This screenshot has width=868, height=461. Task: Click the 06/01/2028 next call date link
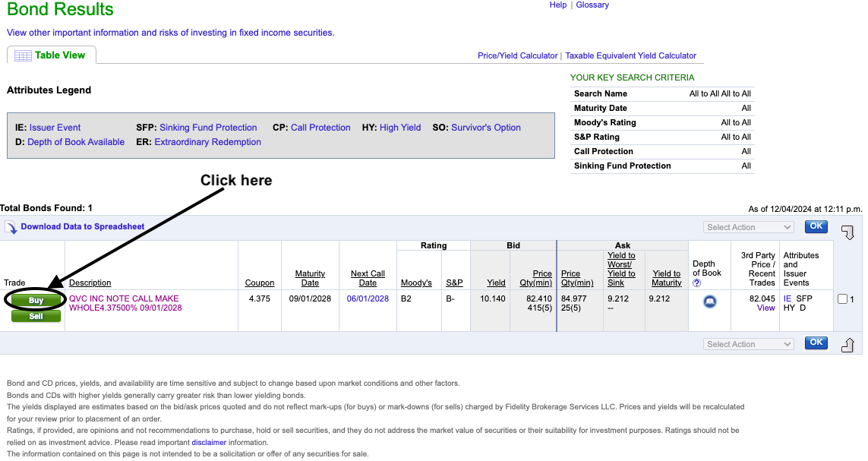click(368, 298)
